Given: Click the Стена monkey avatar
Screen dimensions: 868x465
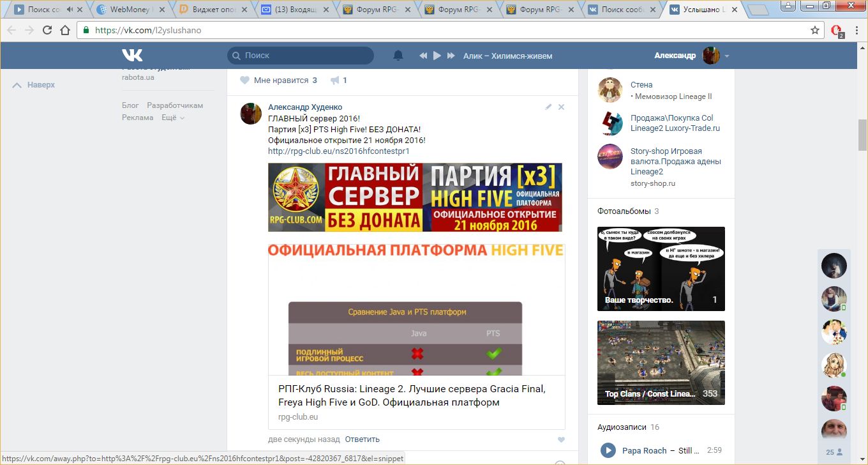Looking at the screenshot, I should (x=610, y=90).
